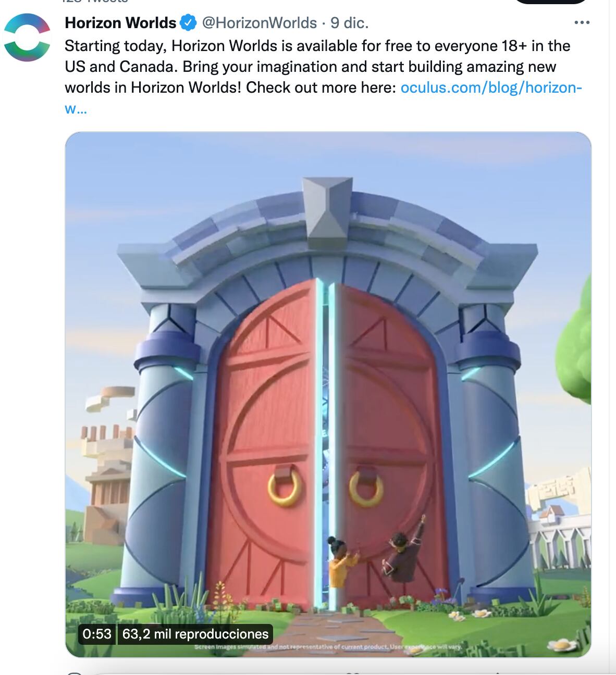Click the reply icon below the video
The height and width of the screenshot is (675, 616).
(x=75, y=673)
